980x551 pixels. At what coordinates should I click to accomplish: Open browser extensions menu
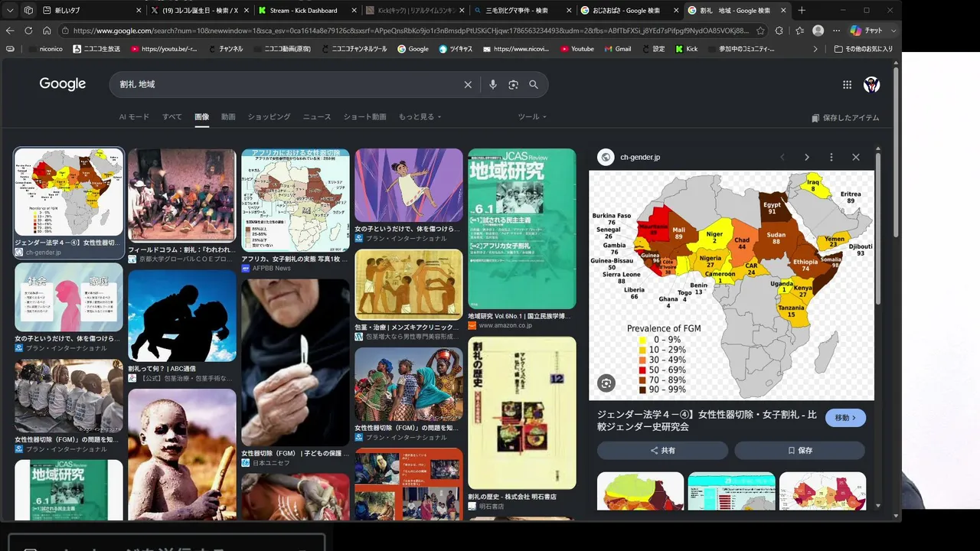click(779, 31)
